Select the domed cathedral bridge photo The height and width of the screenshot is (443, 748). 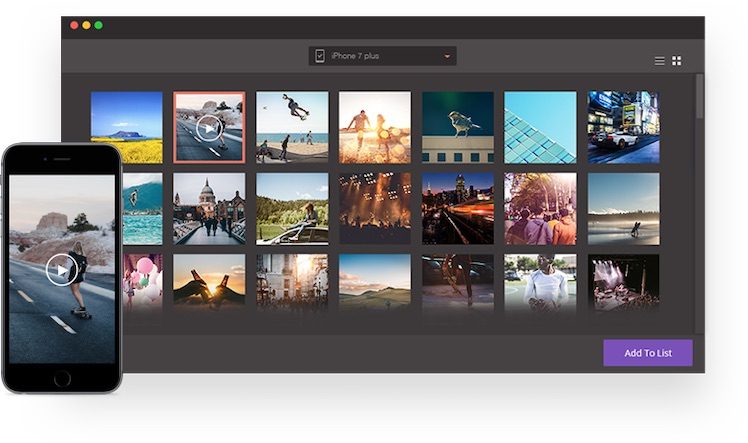click(209, 208)
